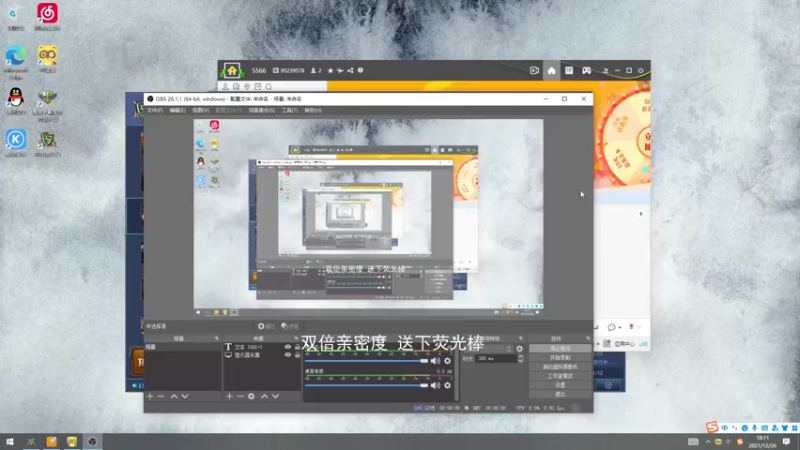Click location pin icon in YY sub-toolbar
The width and height of the screenshot is (800, 450).
click(x=247, y=87)
